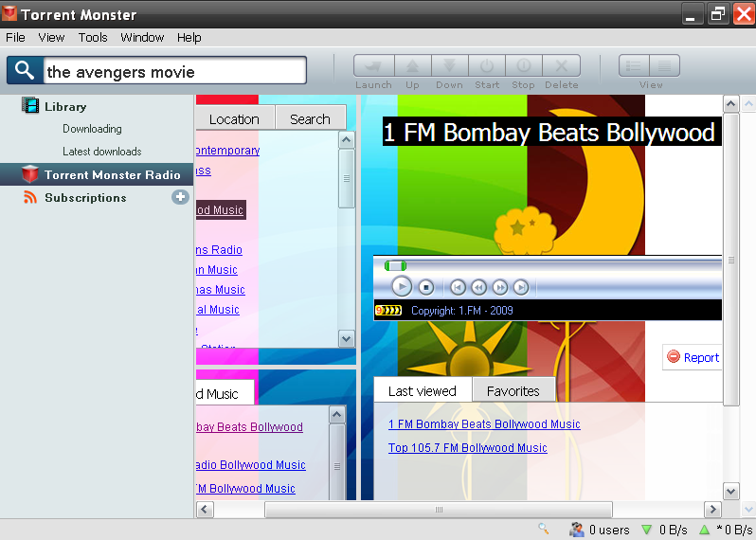Click main pane scroll up arrow
Screen dimensions: 756x540
click(x=731, y=103)
